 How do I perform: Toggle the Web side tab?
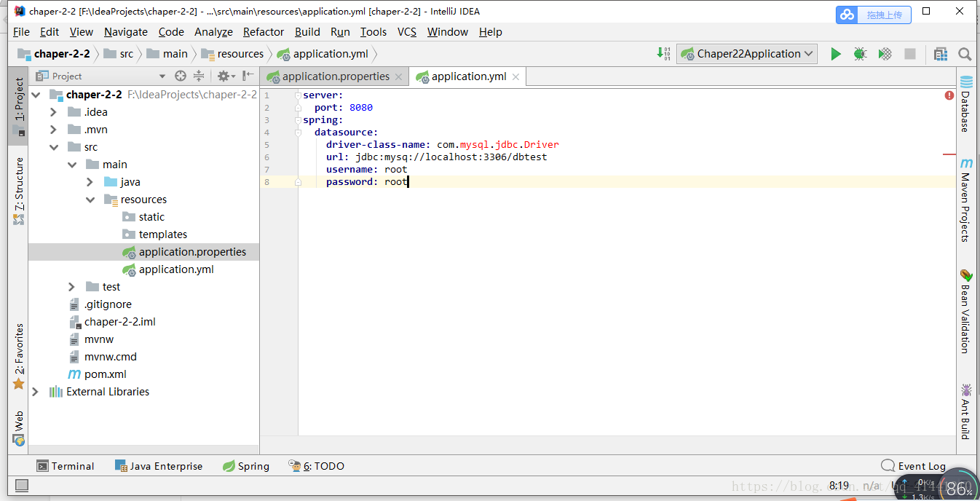[x=19, y=428]
